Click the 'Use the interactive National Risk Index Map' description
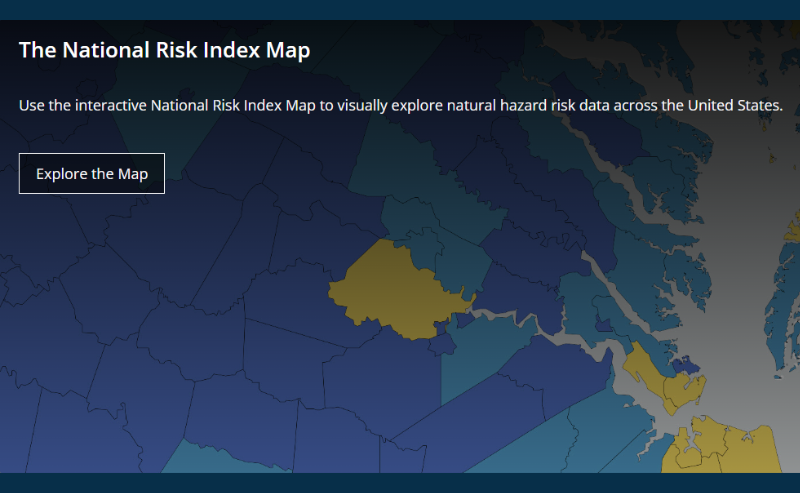The height and width of the screenshot is (493, 800). tap(401, 105)
